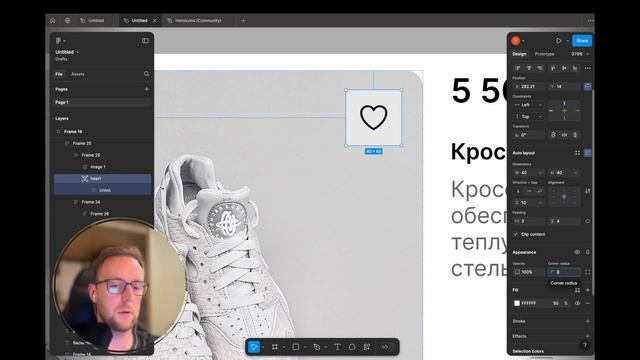Click the flip horizontal icon

[564, 135]
